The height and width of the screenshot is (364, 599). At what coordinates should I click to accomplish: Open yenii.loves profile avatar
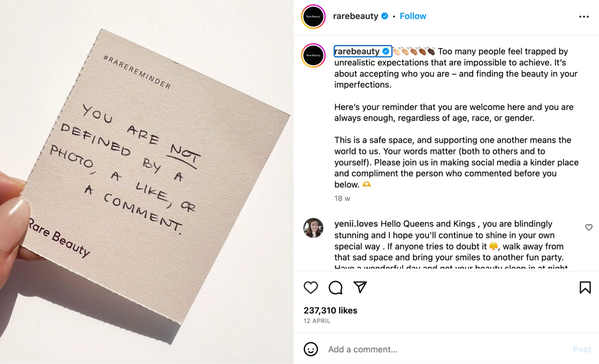[313, 228]
